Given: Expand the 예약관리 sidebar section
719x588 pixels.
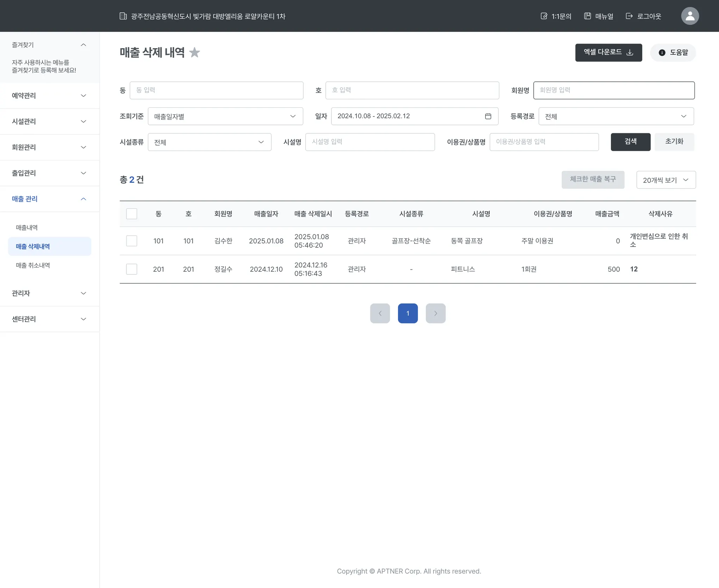Looking at the screenshot, I should click(x=49, y=96).
